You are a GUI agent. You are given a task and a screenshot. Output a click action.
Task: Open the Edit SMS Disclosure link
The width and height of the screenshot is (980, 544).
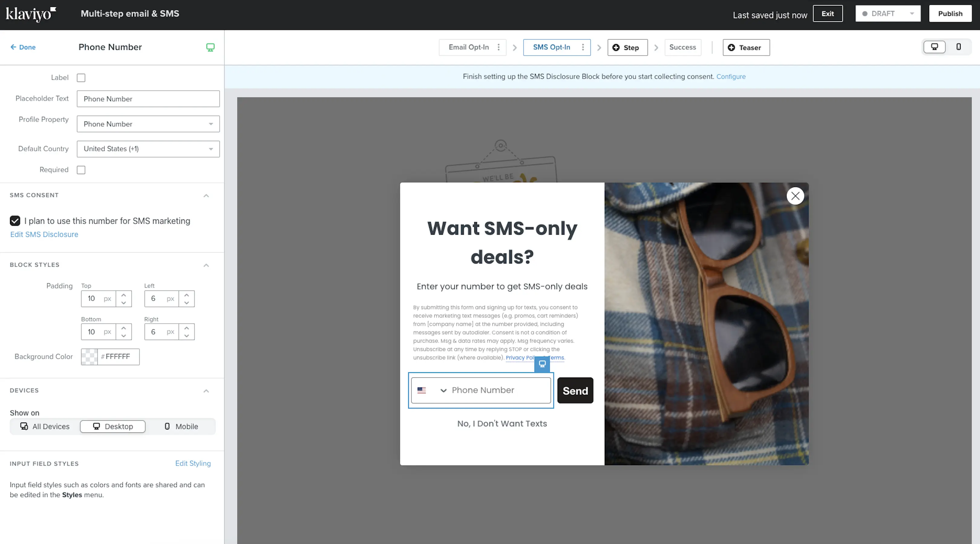point(44,235)
